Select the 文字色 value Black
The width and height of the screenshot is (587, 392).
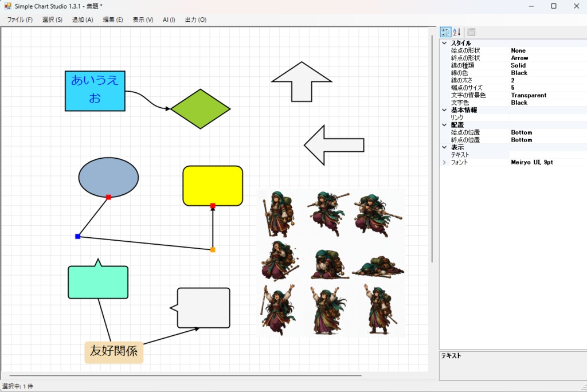coord(548,103)
